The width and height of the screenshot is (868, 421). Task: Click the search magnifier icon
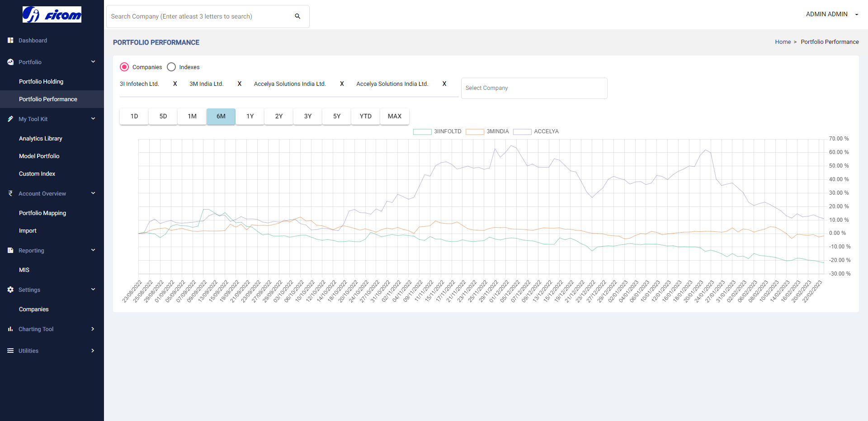(297, 16)
